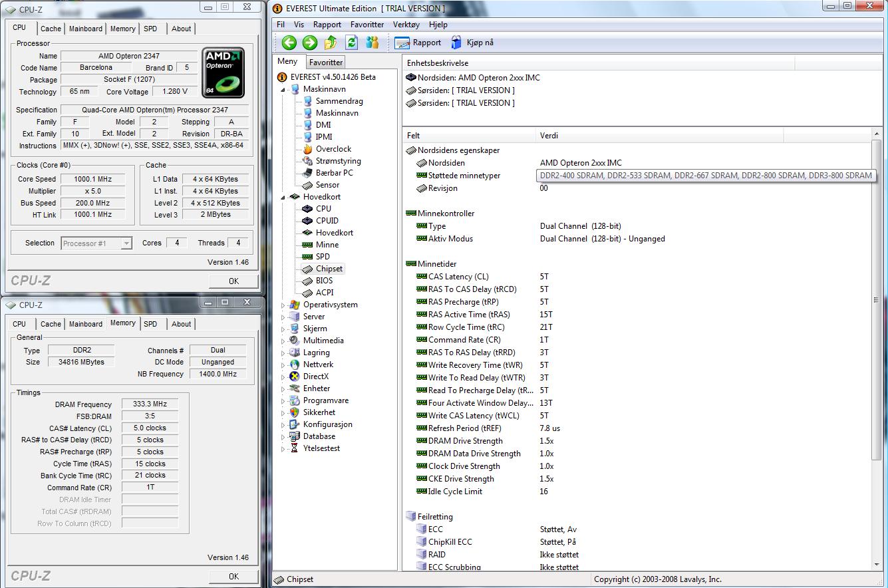
Task: Click the ChipKill ECC row
Action: coord(638,542)
